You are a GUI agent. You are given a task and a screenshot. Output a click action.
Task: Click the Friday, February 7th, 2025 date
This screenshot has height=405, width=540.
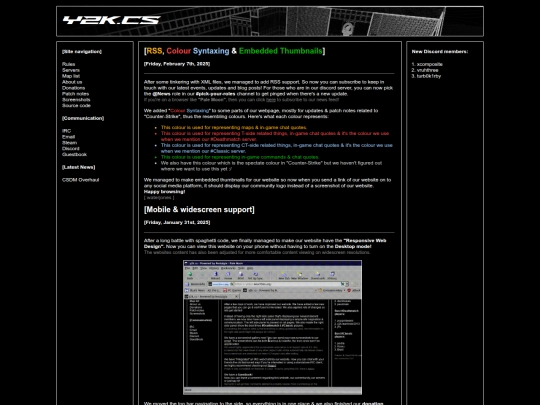[x=177, y=64]
